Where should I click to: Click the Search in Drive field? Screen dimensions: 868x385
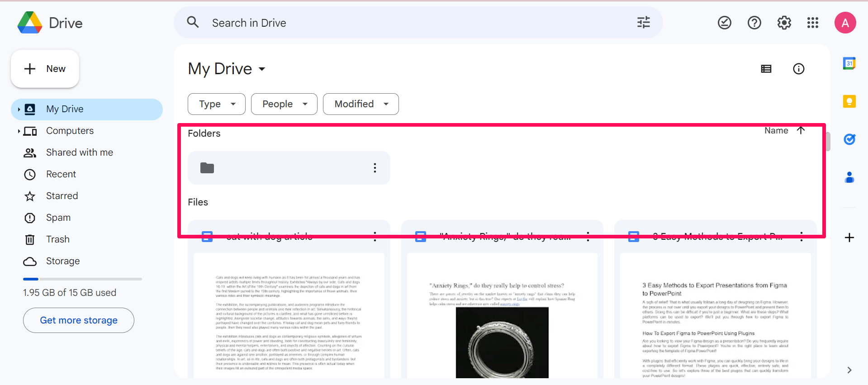pyautogui.click(x=418, y=23)
